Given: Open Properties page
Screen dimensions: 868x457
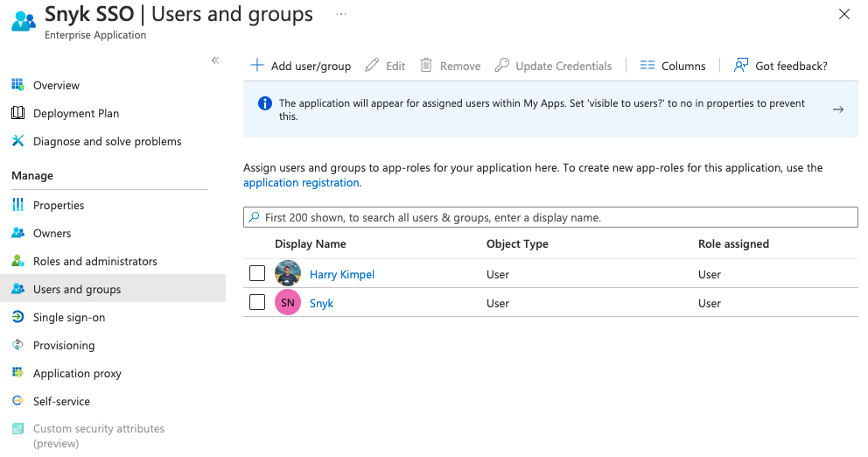Looking at the screenshot, I should pyautogui.click(x=59, y=206).
